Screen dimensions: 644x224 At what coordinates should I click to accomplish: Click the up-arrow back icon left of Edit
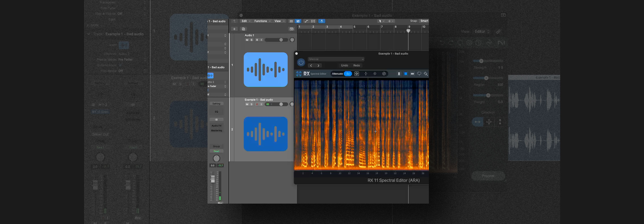pyautogui.click(x=234, y=21)
